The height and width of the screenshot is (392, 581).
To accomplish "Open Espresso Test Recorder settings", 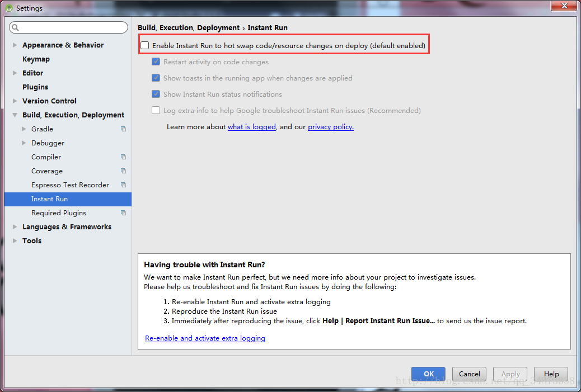I will click(x=70, y=185).
